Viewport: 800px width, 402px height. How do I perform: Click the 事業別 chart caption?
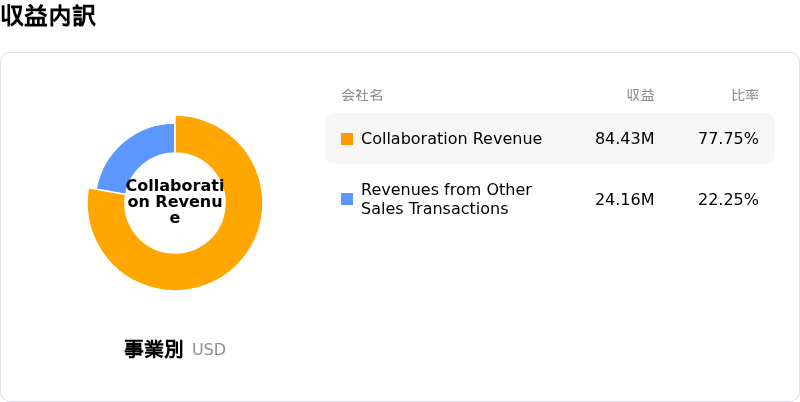(154, 349)
